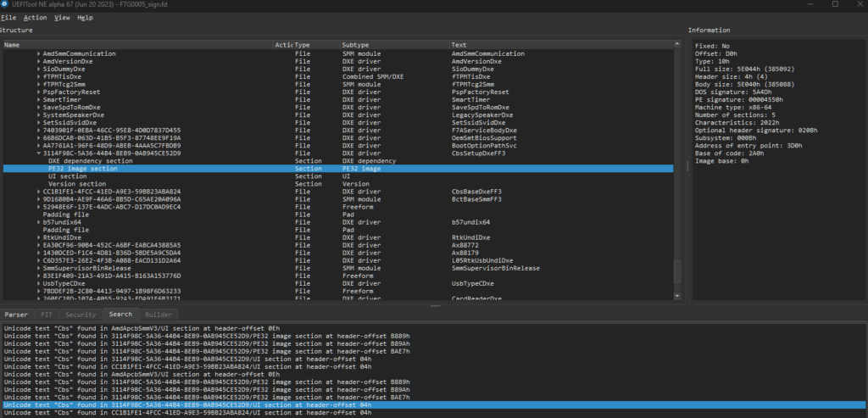Viewport: 868px width, 418px height.
Task: Select the DXE dependency section row
Action: [x=338, y=161]
